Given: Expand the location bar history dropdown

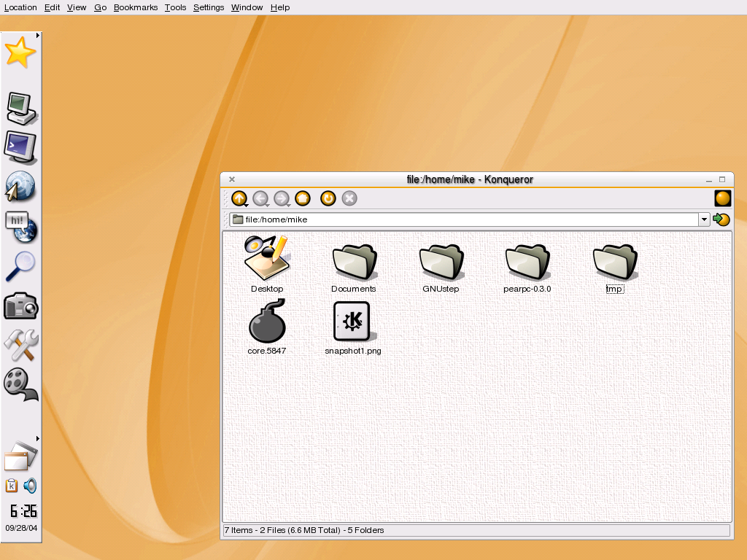Looking at the screenshot, I should click(704, 219).
